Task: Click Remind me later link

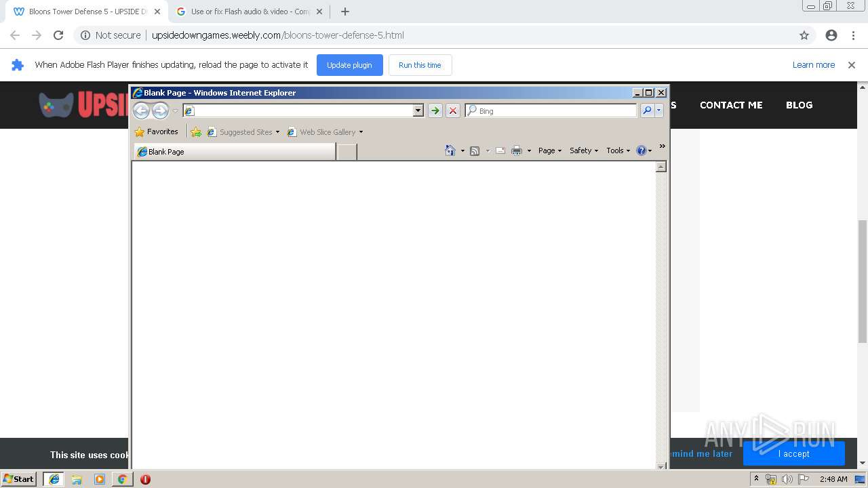Action: click(x=701, y=453)
